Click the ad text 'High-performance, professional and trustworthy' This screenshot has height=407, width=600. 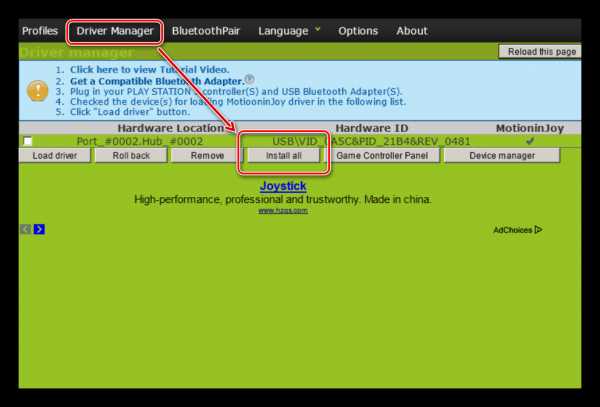(283, 200)
